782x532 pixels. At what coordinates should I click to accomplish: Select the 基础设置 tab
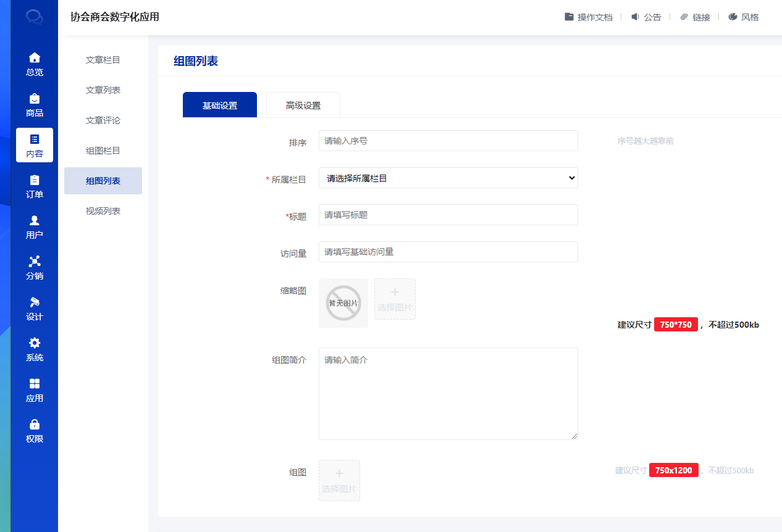220,106
